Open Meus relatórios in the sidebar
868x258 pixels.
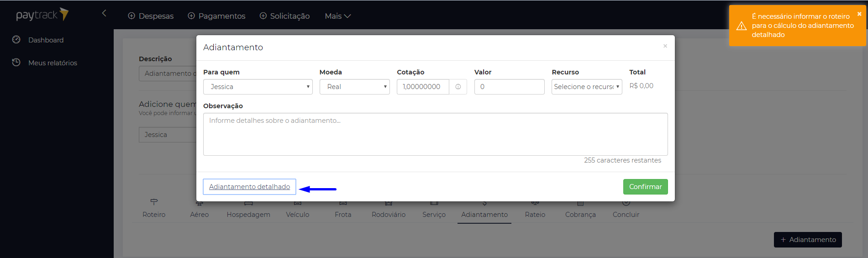[53, 63]
